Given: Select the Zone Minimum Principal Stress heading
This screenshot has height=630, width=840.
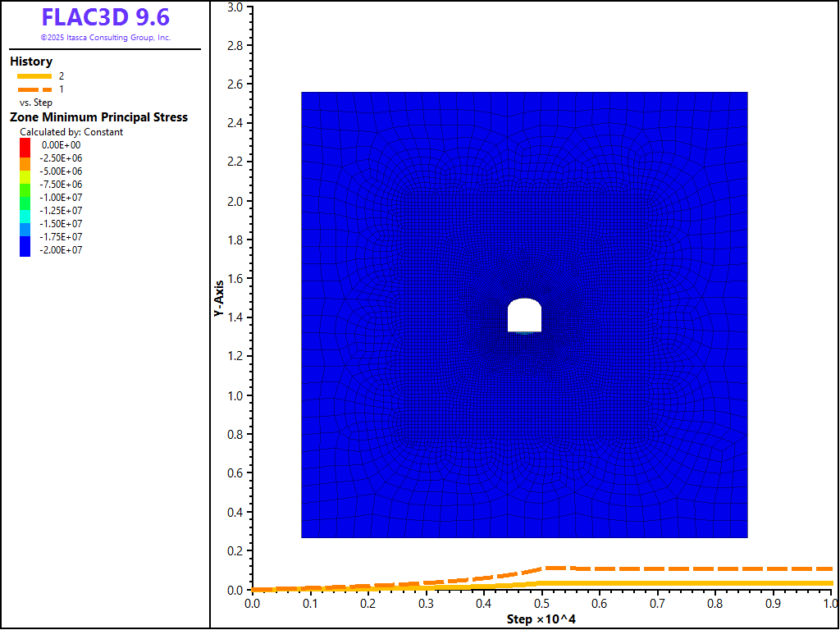Looking at the screenshot, I should [98, 117].
